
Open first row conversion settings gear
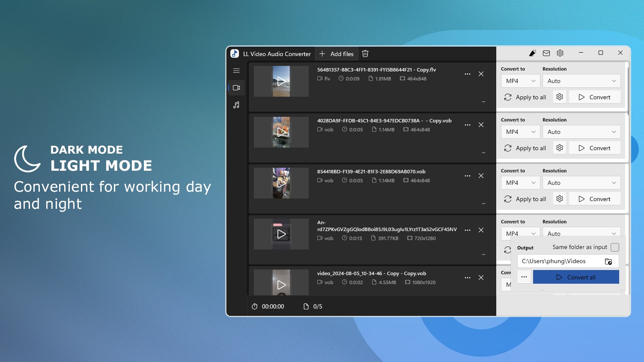(560, 97)
